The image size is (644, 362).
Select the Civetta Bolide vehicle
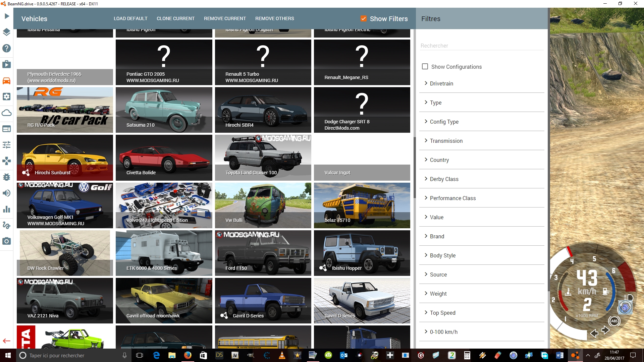click(164, 158)
